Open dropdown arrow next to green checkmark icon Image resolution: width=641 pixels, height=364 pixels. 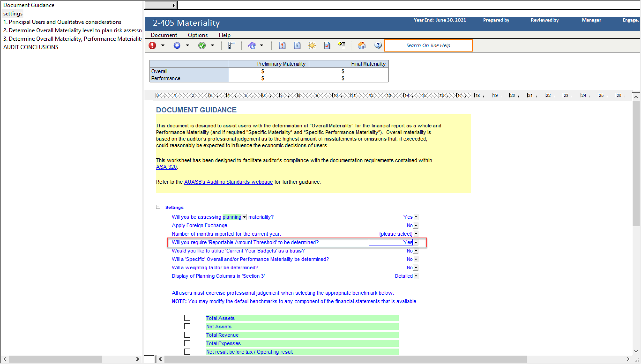point(212,45)
